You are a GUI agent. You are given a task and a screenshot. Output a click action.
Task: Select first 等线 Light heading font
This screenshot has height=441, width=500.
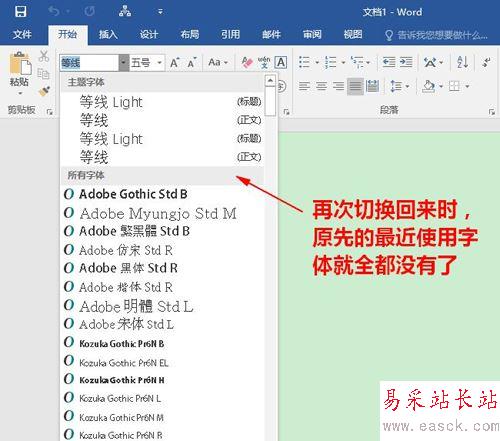162,102
